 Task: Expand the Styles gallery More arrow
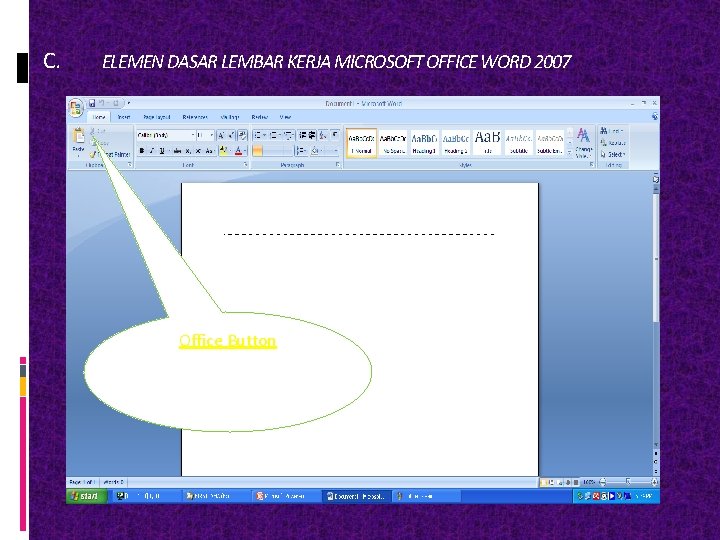pyautogui.click(x=570, y=153)
